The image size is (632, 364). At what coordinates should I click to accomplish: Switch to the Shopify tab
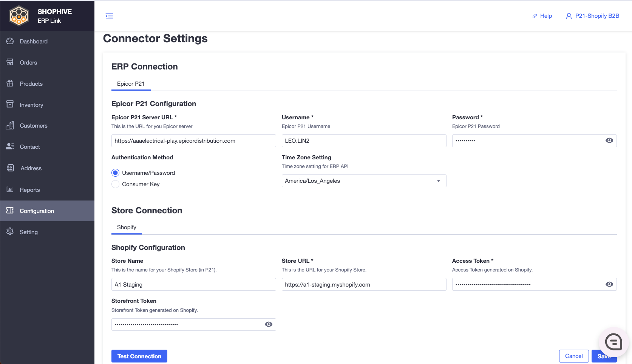pyautogui.click(x=127, y=227)
